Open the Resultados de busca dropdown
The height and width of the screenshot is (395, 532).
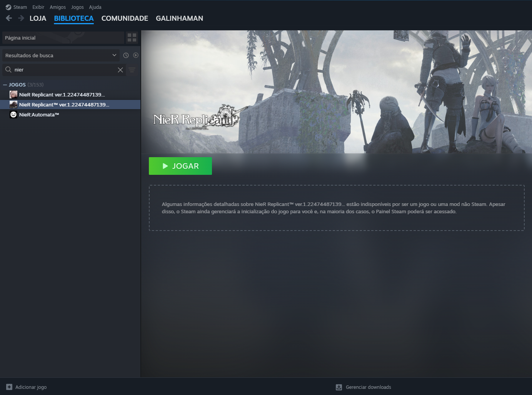61,55
